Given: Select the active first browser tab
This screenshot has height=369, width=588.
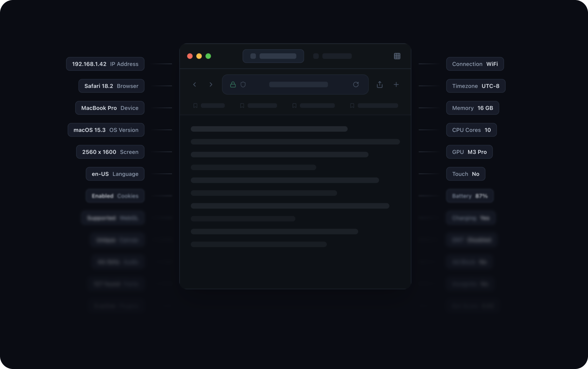Looking at the screenshot, I should [x=273, y=56].
